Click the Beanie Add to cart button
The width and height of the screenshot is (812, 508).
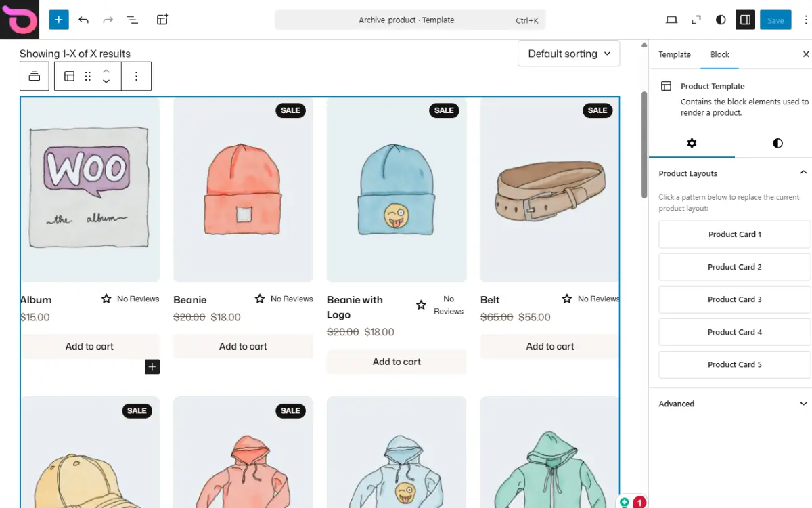[x=243, y=346]
